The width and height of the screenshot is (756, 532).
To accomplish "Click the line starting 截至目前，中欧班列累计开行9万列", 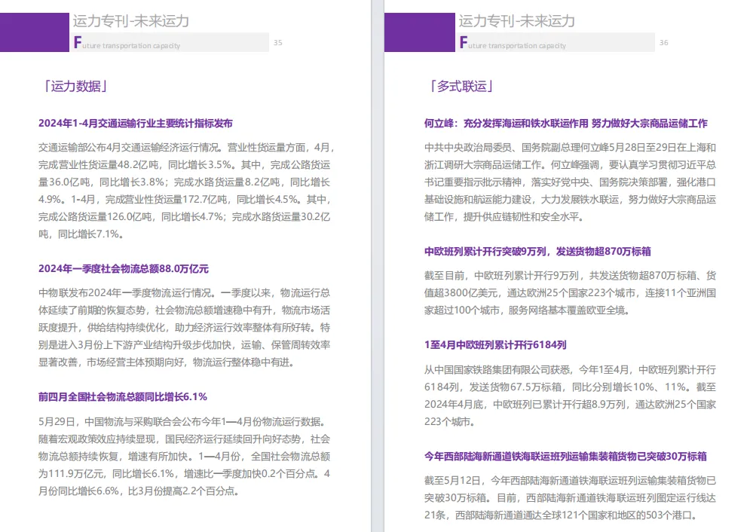I will (x=570, y=276).
